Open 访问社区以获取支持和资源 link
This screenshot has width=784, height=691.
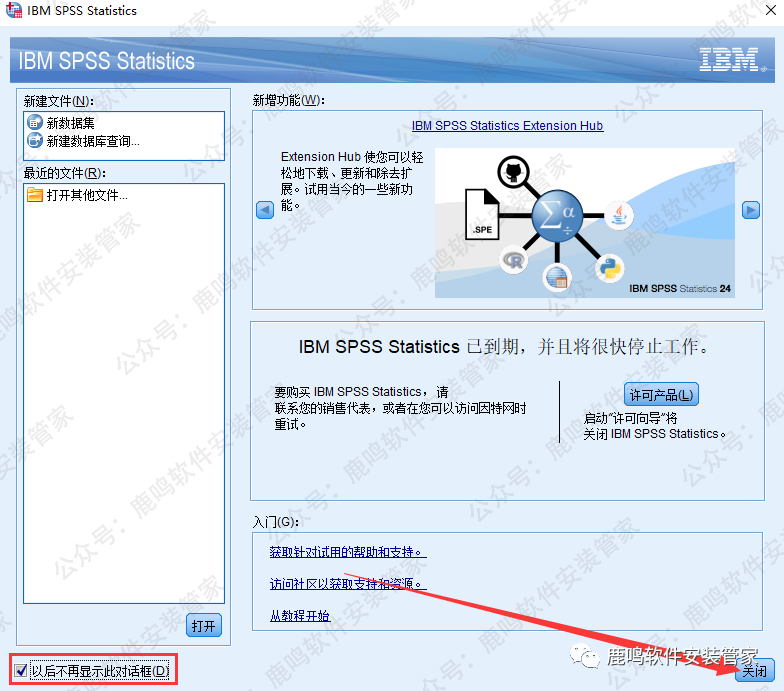coord(348,584)
